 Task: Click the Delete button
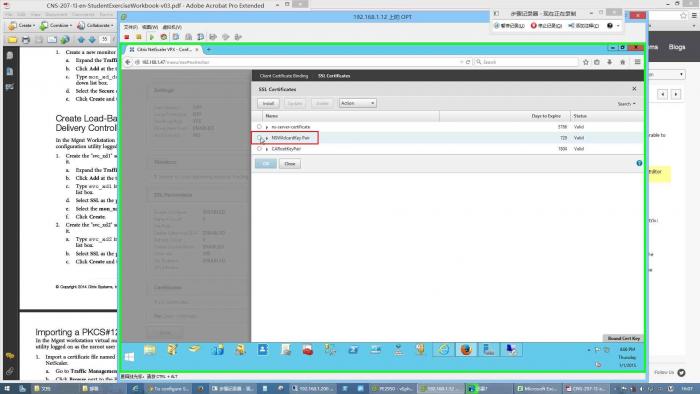(322, 104)
